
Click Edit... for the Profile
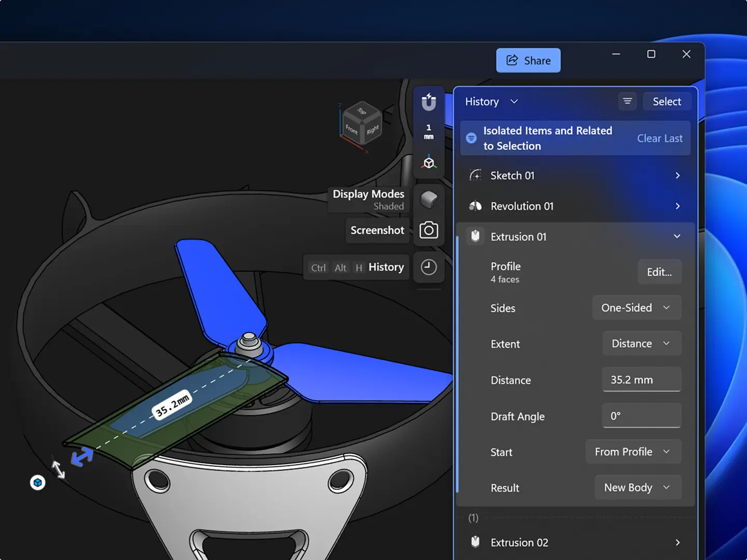coord(659,272)
